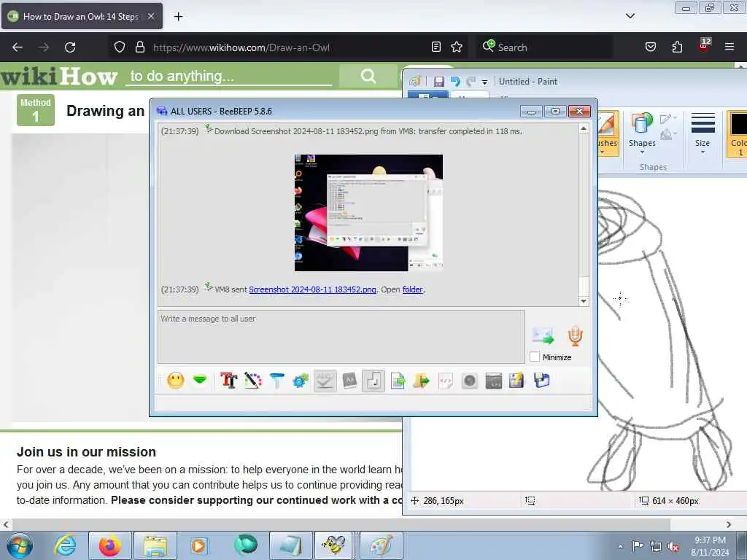This screenshot has height=560, width=747.
Task: Click the Firefox address bar URL
Action: pos(241,47)
